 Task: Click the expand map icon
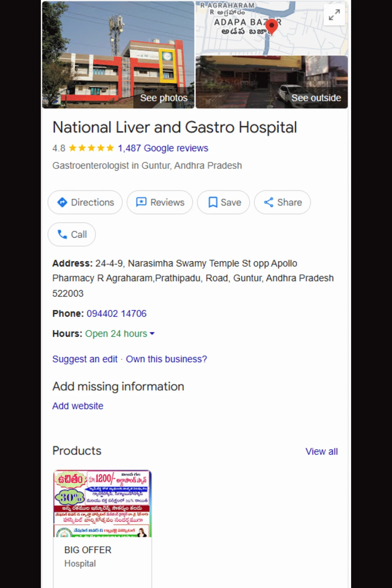(334, 15)
